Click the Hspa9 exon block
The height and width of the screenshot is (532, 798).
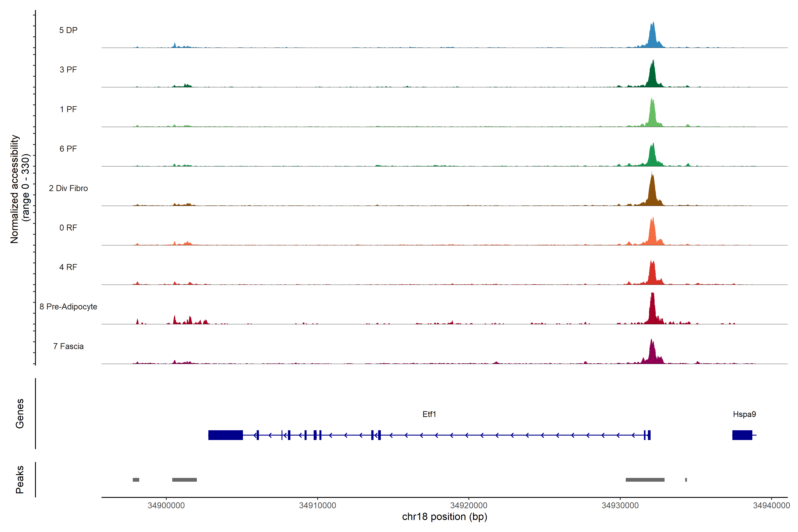point(742,435)
